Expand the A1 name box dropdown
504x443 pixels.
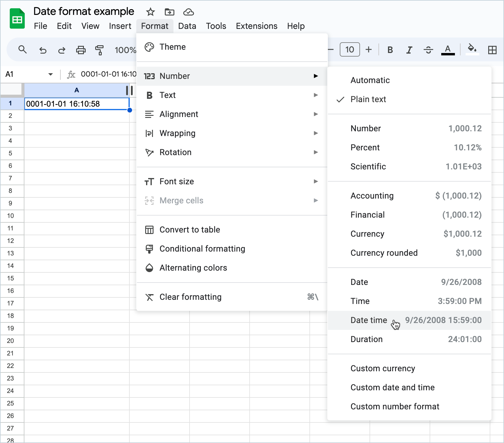coord(51,74)
